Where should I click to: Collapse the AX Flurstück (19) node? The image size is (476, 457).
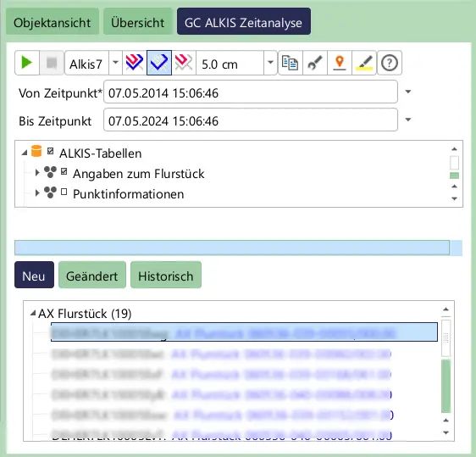point(33,313)
